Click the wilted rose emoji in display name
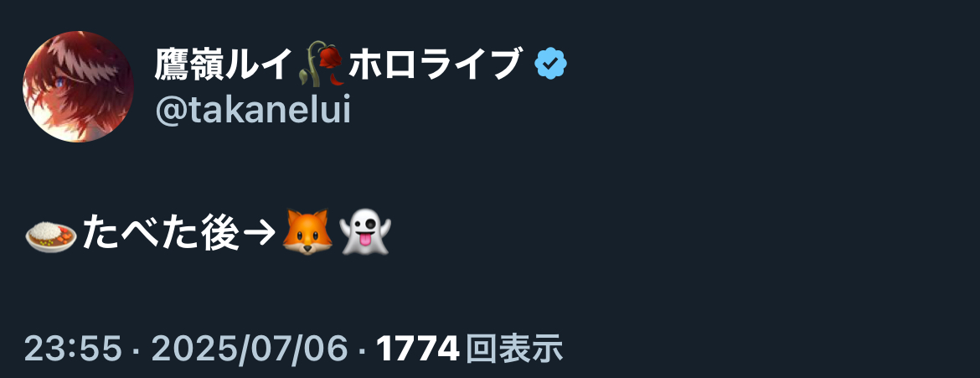 tap(322, 64)
